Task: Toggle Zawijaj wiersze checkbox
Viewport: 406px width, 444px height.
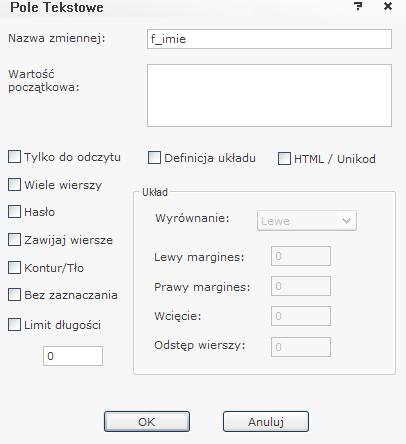Action: pyautogui.click(x=14, y=239)
